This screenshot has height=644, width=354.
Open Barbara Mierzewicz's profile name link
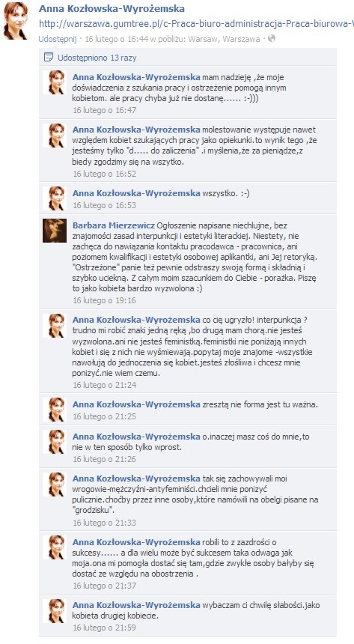pos(114,225)
